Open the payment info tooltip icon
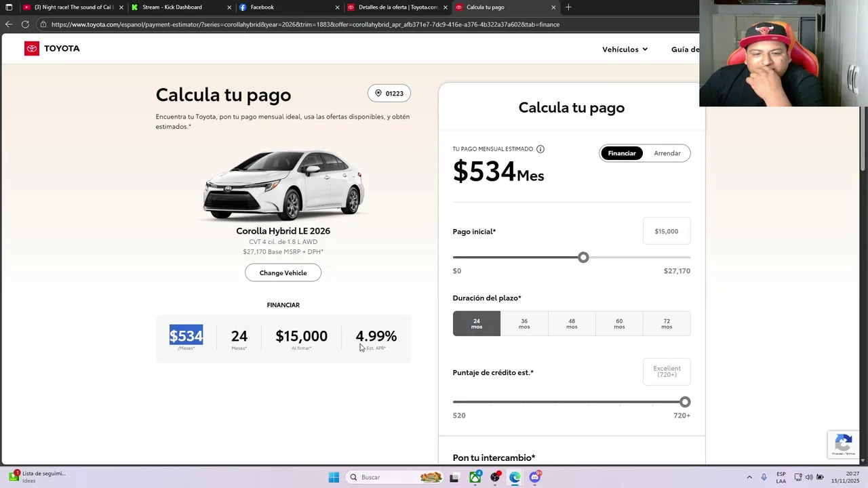 [x=540, y=149]
